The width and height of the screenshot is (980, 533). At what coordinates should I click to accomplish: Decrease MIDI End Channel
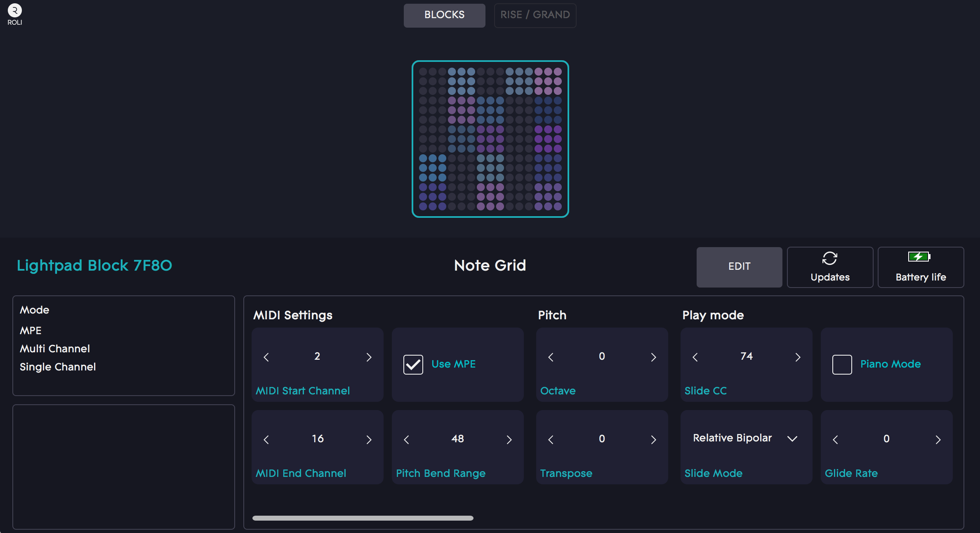tap(266, 440)
